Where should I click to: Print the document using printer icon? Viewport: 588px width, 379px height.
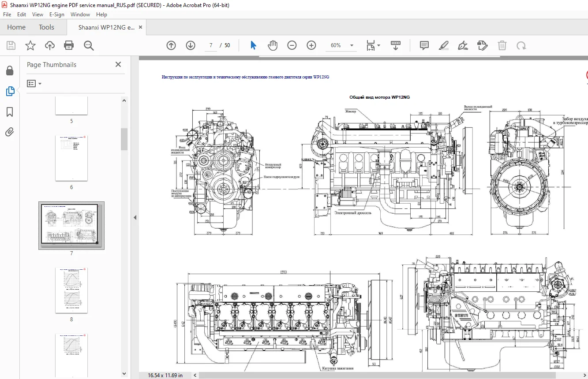[x=69, y=45]
